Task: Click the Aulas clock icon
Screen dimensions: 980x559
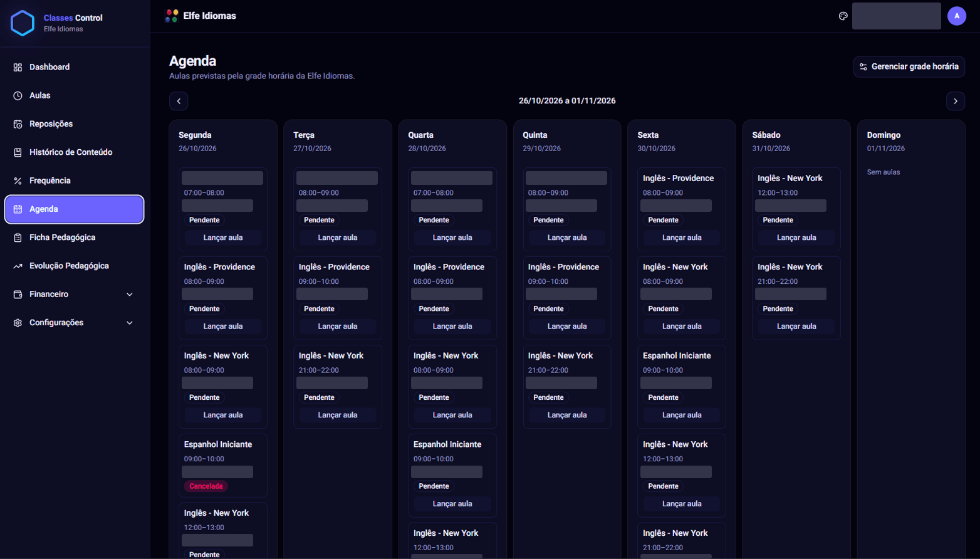Action: click(x=18, y=95)
